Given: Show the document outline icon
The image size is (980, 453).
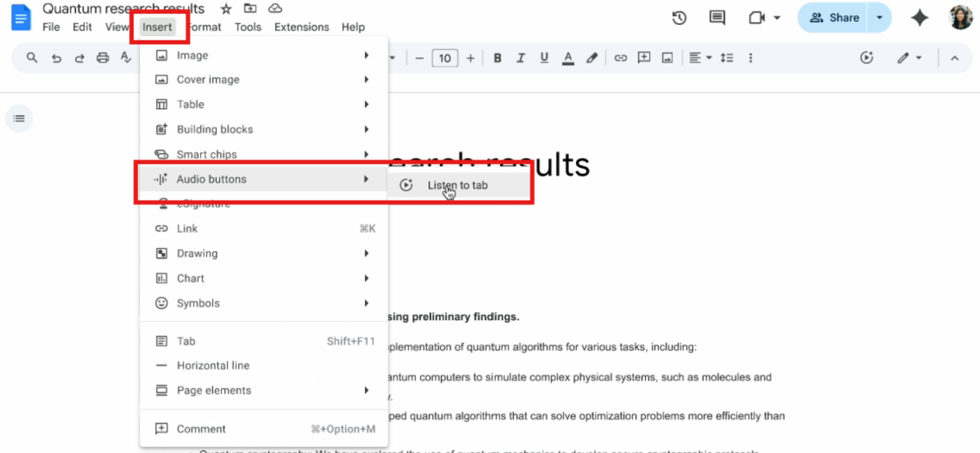Looking at the screenshot, I should (x=19, y=119).
